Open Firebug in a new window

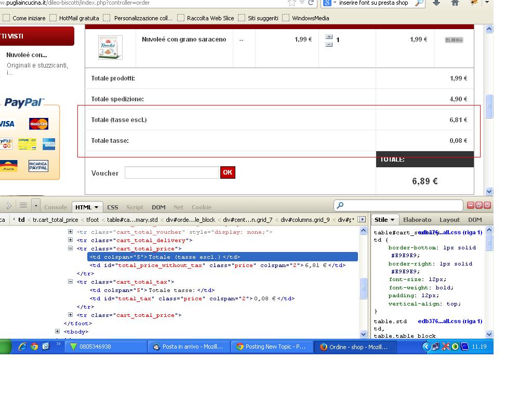coord(478,205)
